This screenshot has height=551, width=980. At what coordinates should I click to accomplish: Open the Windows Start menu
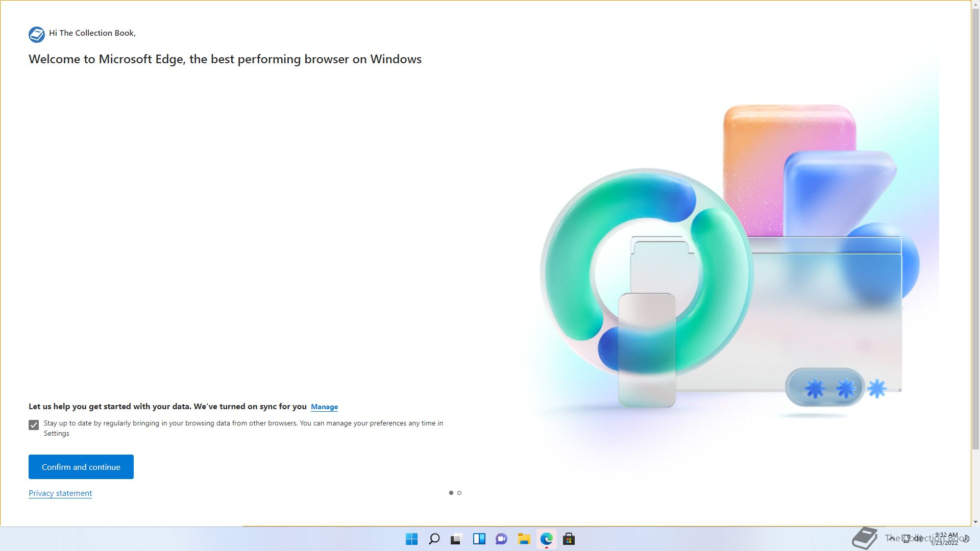pyautogui.click(x=411, y=539)
